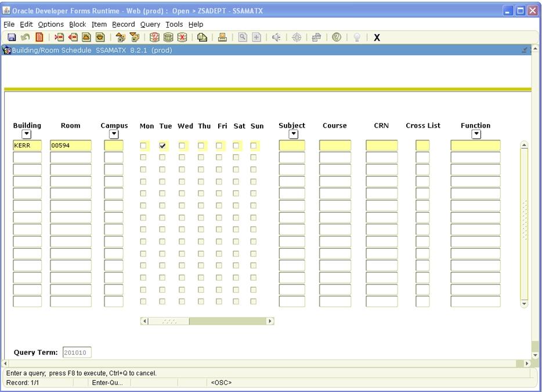Check the Sun checkbox in the KERR row
This screenshot has height=392, width=542.
tap(254, 146)
